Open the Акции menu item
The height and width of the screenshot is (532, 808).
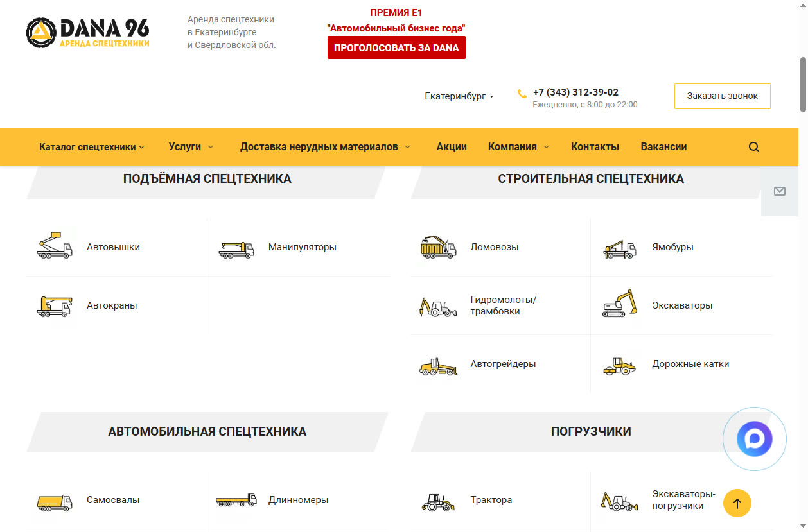(452, 147)
